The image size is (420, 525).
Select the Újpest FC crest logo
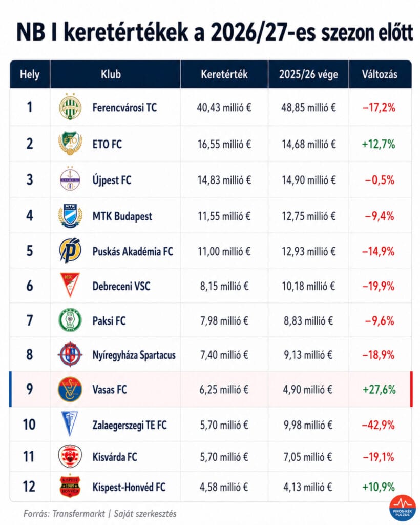(x=70, y=179)
